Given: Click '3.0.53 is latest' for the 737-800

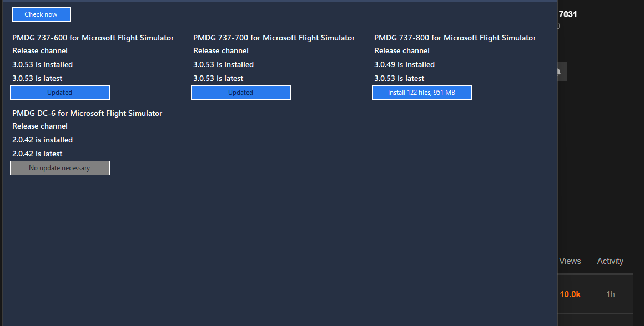Looking at the screenshot, I should (399, 78).
